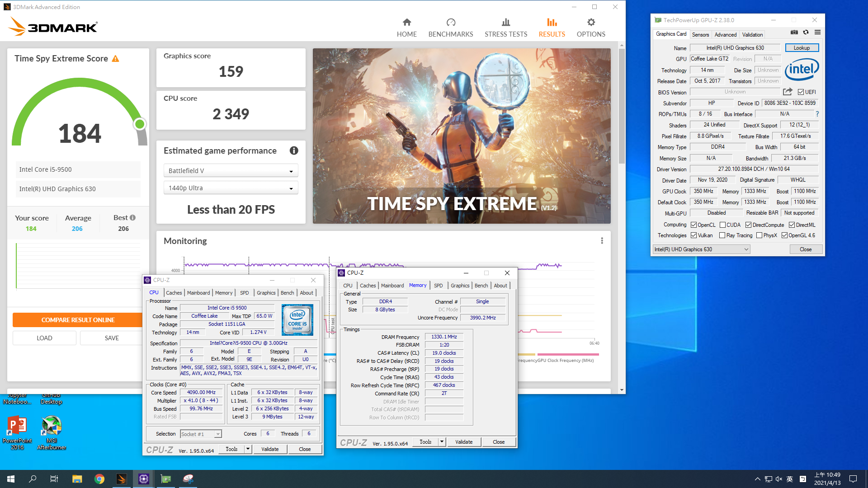Toggle the DirectML checkbox

click(792, 225)
